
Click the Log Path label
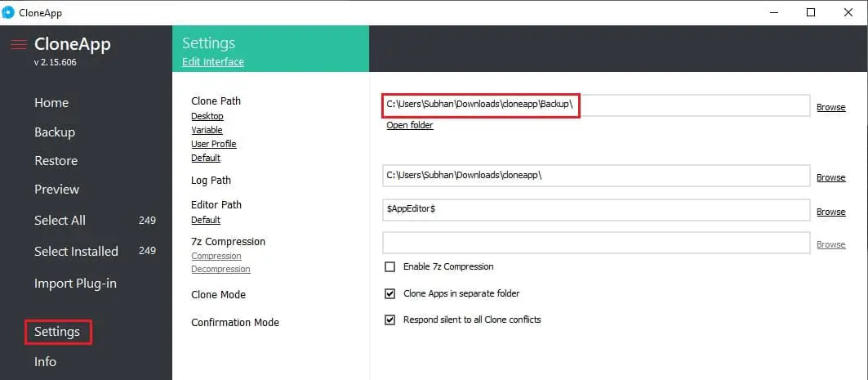pos(211,180)
